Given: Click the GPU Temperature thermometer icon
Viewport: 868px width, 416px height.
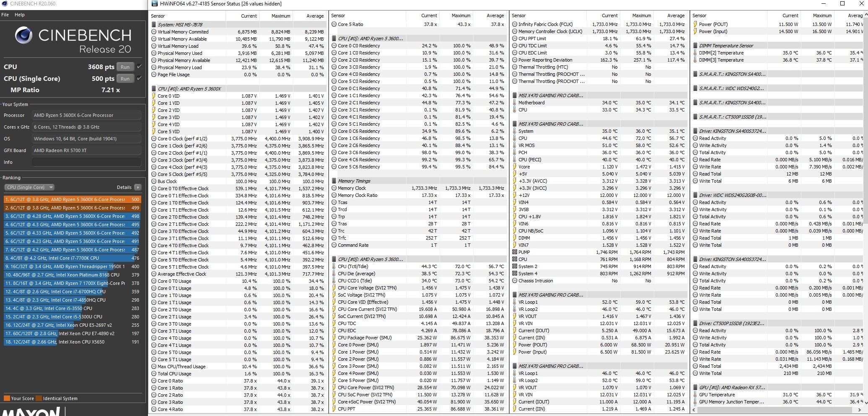Looking at the screenshot, I should (x=695, y=395).
